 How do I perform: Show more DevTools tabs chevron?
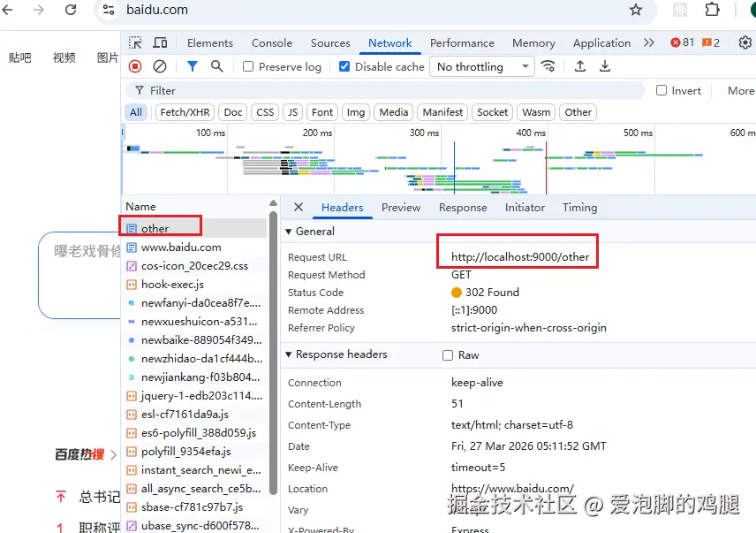(649, 42)
